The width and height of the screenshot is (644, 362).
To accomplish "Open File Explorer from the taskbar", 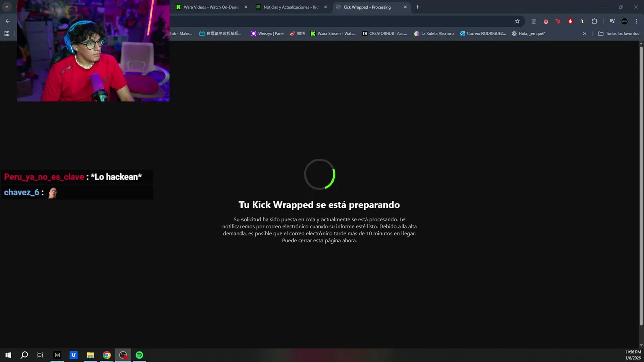I will pos(90,355).
